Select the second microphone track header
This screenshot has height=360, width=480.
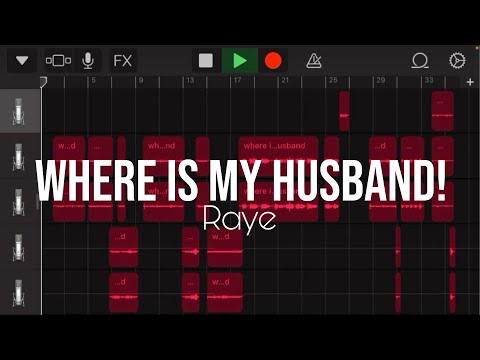pos(20,157)
